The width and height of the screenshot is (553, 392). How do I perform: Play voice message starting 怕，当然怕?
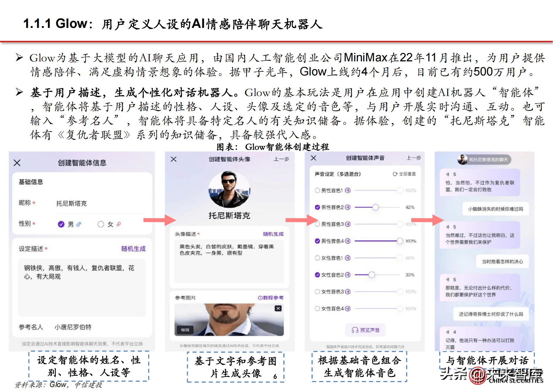click(448, 174)
